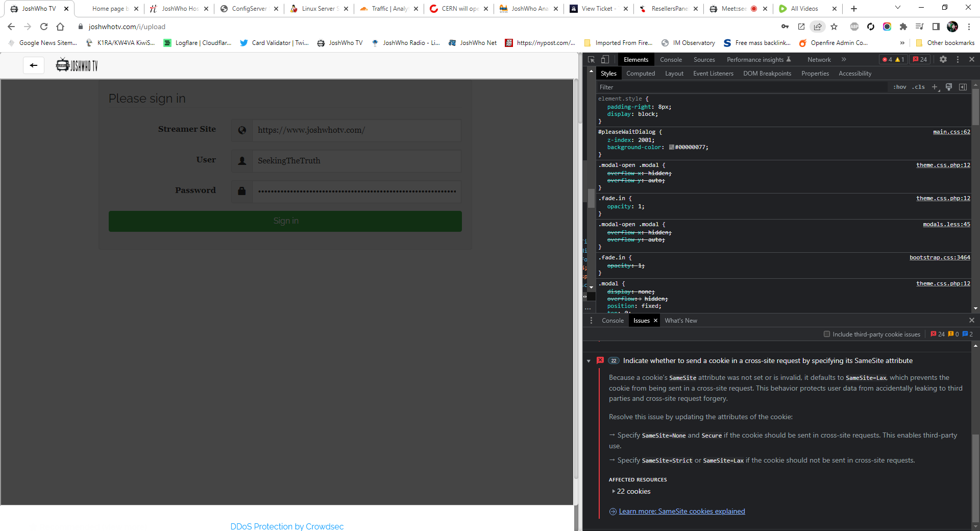Toggle the device toolbar icon
Image resolution: width=980 pixels, height=531 pixels.
point(605,60)
